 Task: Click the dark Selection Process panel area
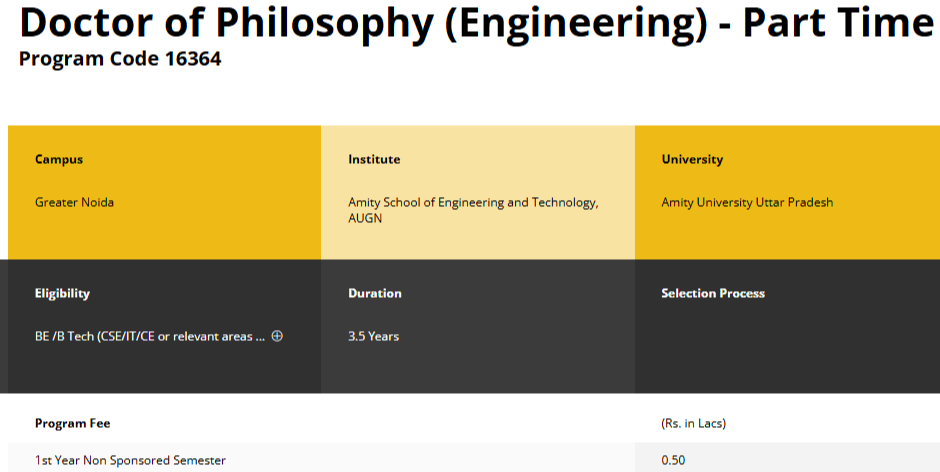(x=786, y=350)
